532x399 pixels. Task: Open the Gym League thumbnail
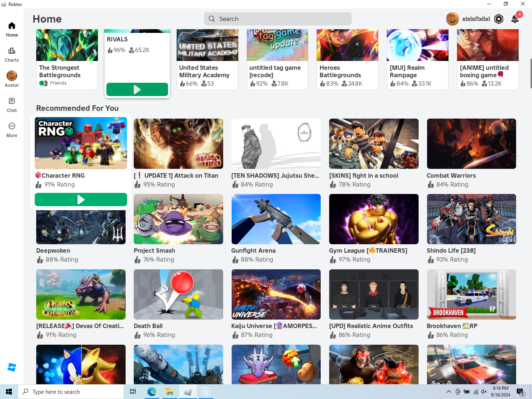click(374, 219)
